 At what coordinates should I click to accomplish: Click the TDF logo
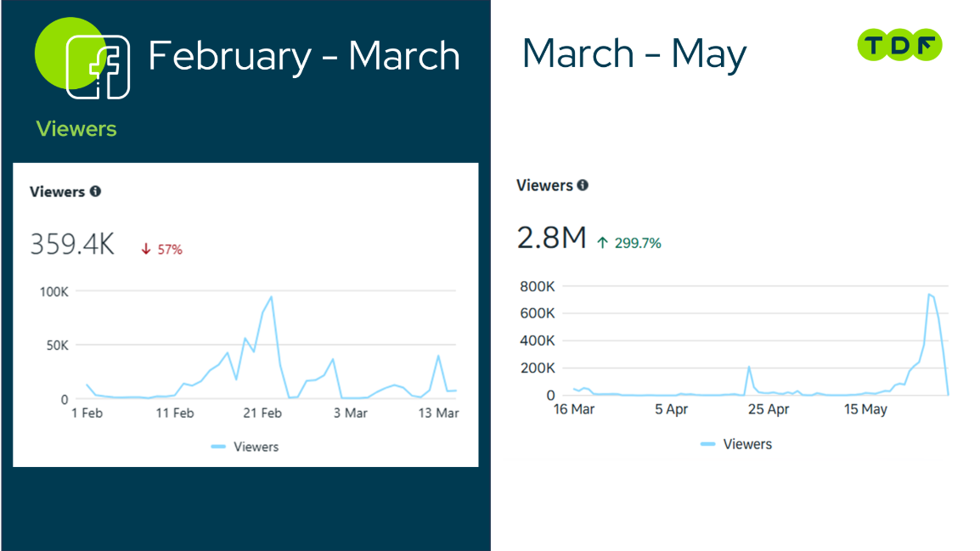point(899,45)
